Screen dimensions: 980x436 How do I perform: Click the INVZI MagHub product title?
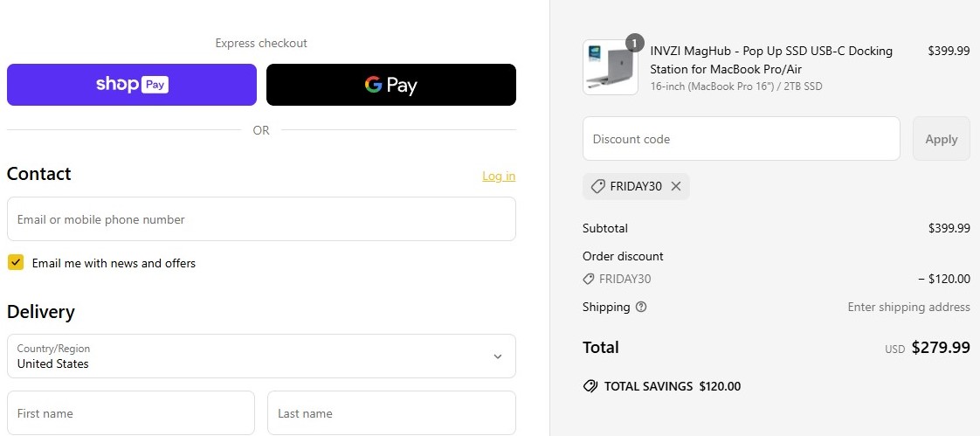(771, 59)
